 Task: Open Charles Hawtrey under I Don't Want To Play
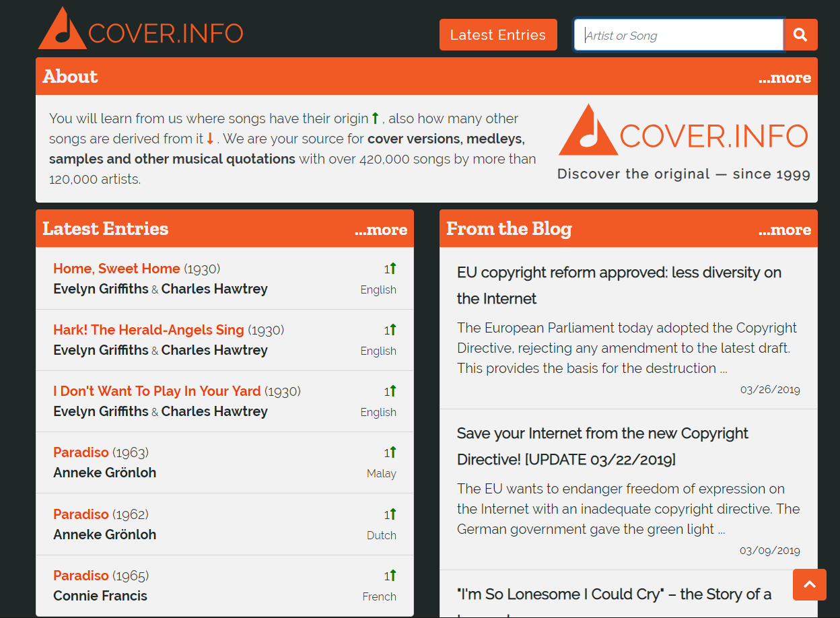215,411
